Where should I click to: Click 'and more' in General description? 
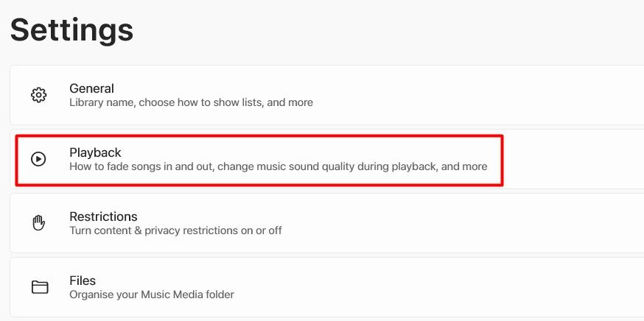point(290,102)
